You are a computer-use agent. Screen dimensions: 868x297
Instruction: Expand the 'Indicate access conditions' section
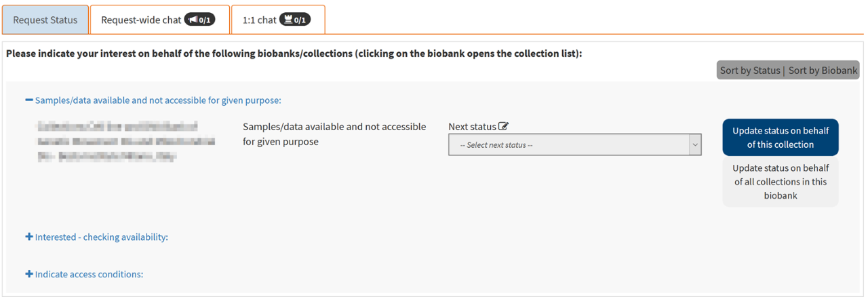pos(89,275)
